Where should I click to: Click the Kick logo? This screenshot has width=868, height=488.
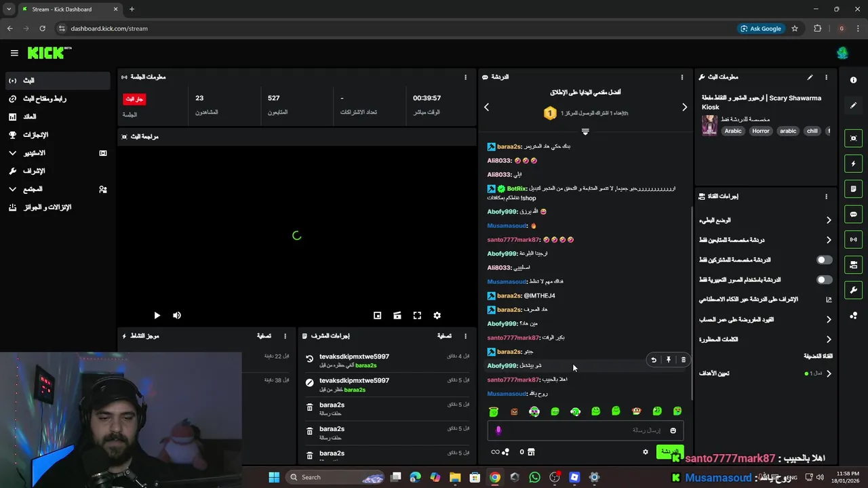tap(49, 53)
